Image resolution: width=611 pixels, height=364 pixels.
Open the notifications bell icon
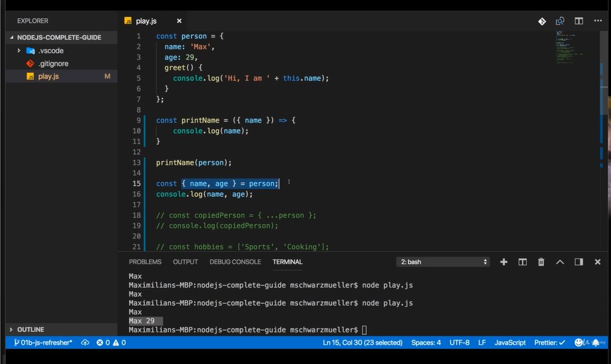pyautogui.click(x=596, y=342)
